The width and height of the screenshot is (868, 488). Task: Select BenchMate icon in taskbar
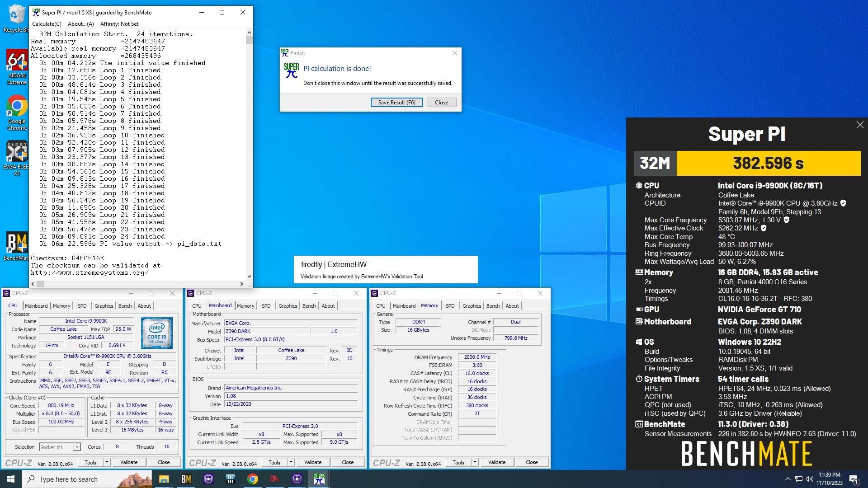186,479
